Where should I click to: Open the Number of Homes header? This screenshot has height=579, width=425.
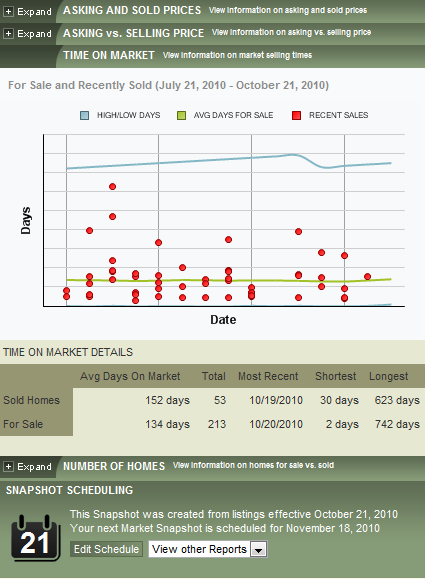click(114, 466)
